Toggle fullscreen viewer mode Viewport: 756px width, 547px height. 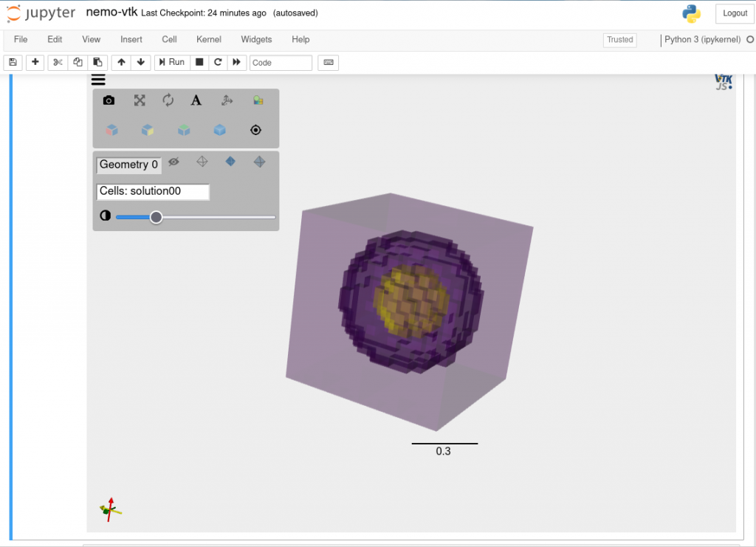tap(140, 100)
